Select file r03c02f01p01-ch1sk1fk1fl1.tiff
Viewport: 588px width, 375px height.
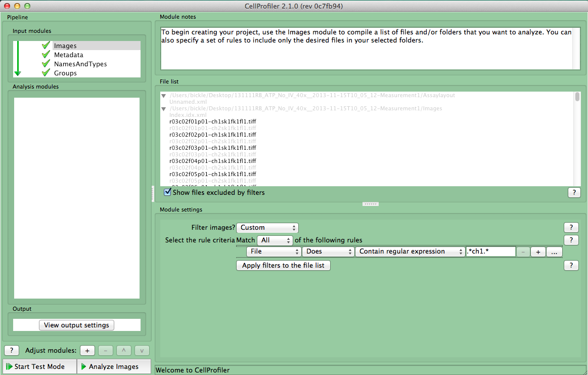pos(213,121)
